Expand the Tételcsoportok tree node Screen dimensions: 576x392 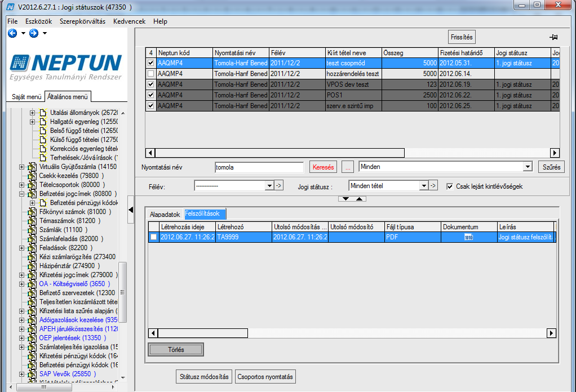21,185
